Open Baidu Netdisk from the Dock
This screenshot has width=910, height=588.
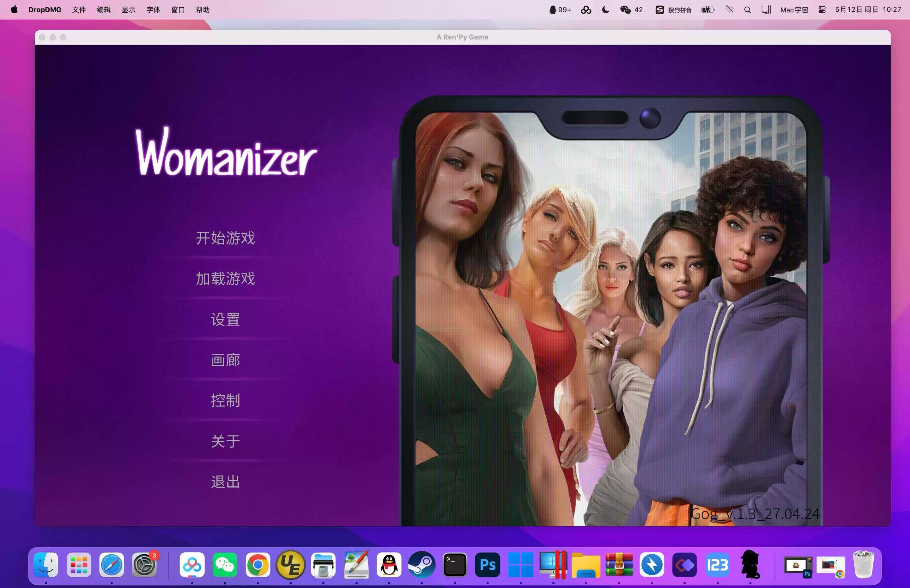coord(192,565)
